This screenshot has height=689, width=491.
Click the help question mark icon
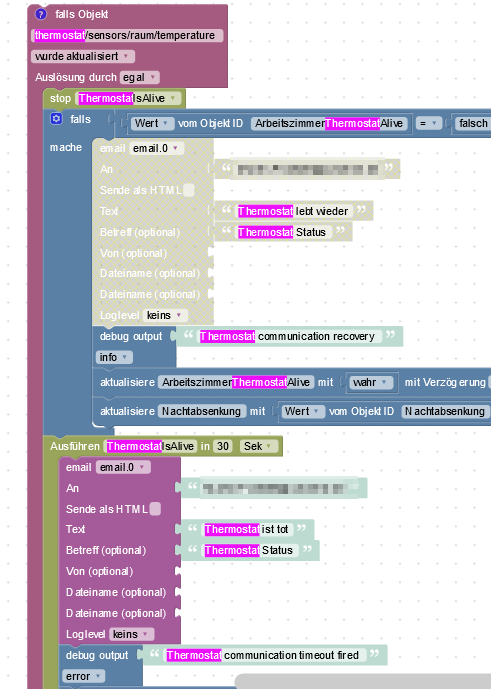pos(41,14)
